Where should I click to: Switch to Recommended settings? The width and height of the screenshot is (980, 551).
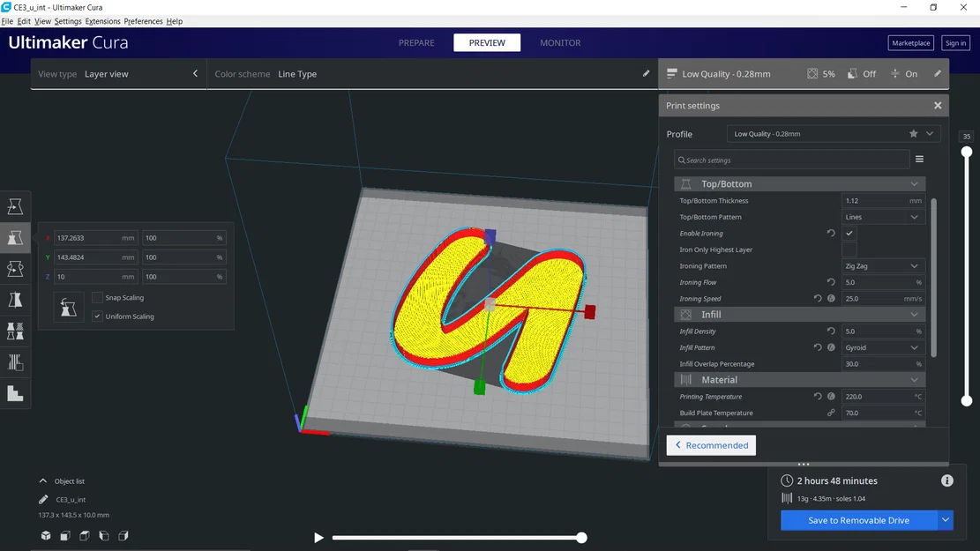(711, 445)
